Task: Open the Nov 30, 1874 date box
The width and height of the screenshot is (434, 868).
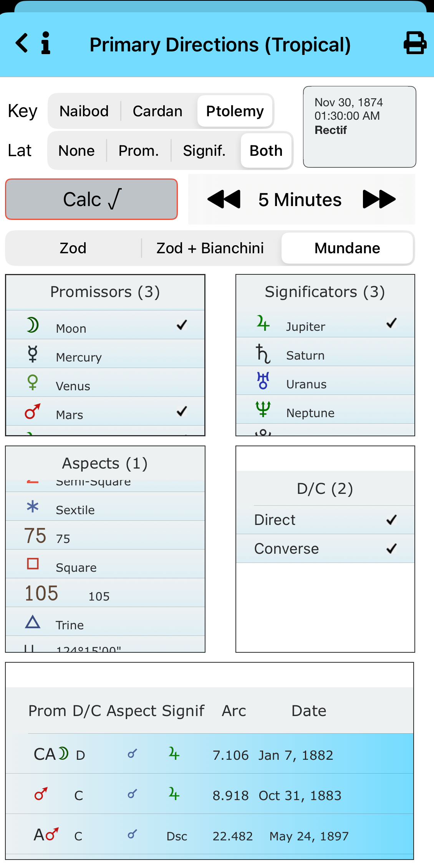Action: (359, 127)
